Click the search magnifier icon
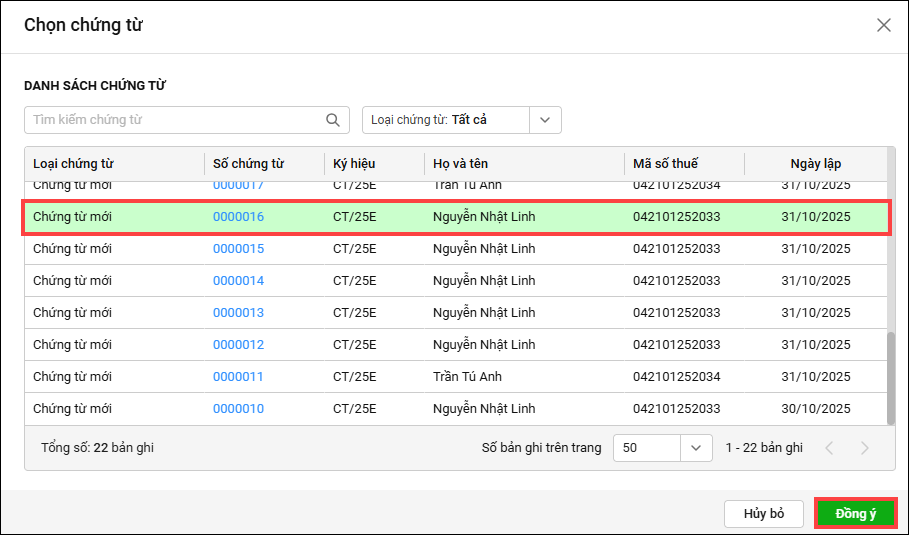The height and width of the screenshot is (535, 909). [x=333, y=120]
